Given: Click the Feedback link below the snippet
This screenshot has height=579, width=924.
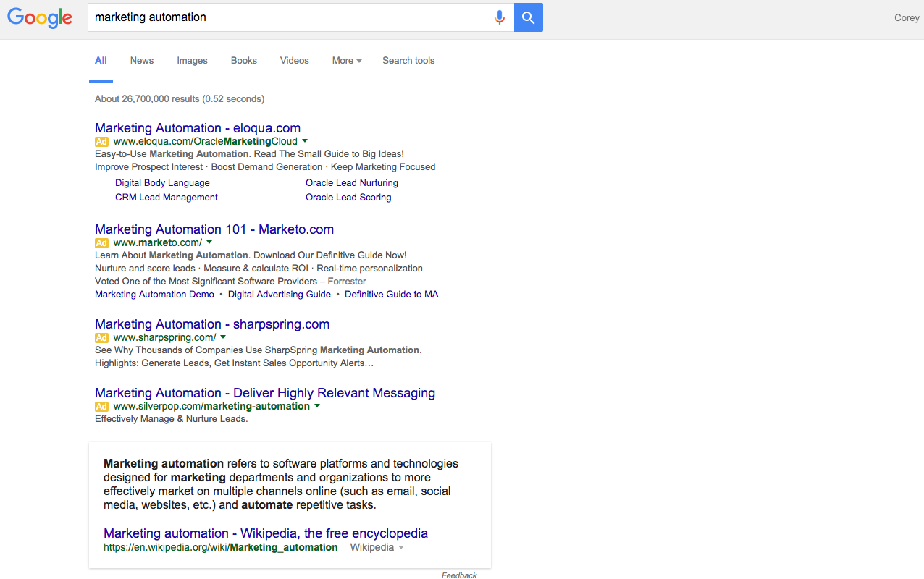Looking at the screenshot, I should tap(459, 575).
